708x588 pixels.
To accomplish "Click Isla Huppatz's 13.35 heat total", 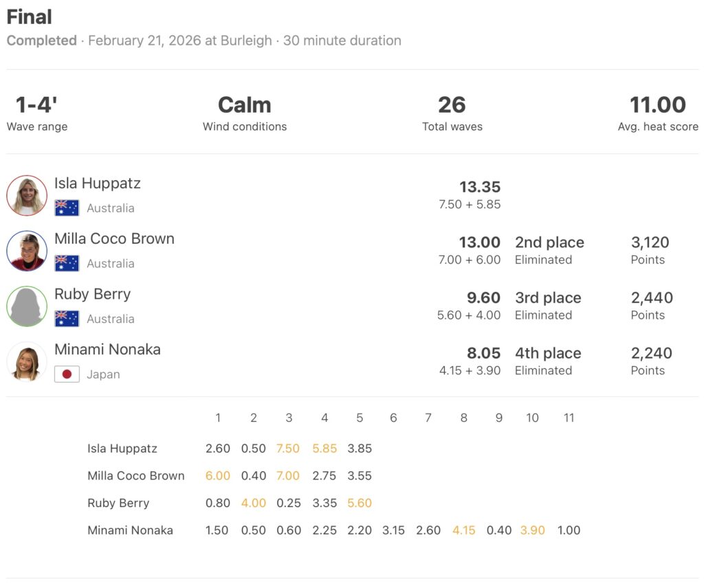I will [480, 187].
